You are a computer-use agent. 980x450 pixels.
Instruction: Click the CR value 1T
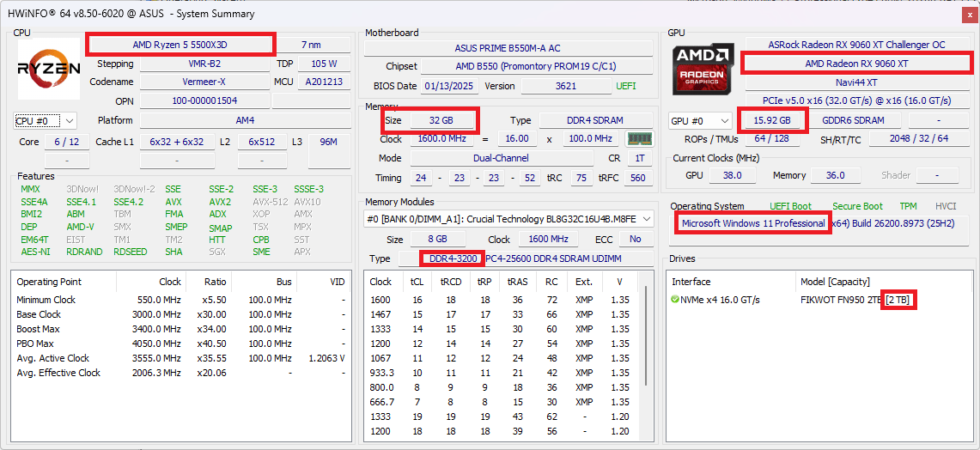pyautogui.click(x=639, y=158)
